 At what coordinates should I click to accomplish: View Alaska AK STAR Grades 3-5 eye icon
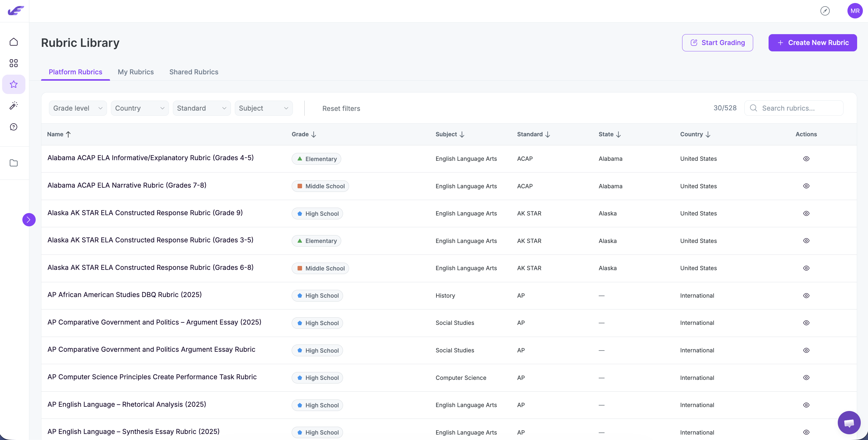click(806, 241)
